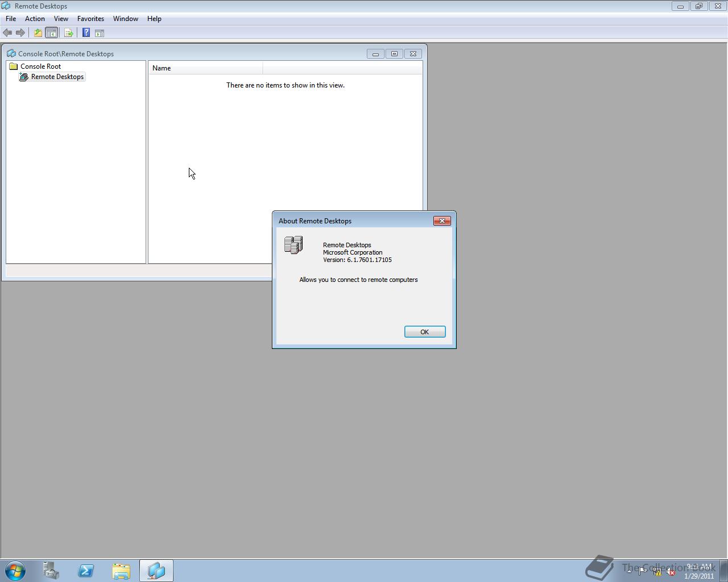Click muted volume tray icon
Screen dimensions: 728x582
(671, 571)
